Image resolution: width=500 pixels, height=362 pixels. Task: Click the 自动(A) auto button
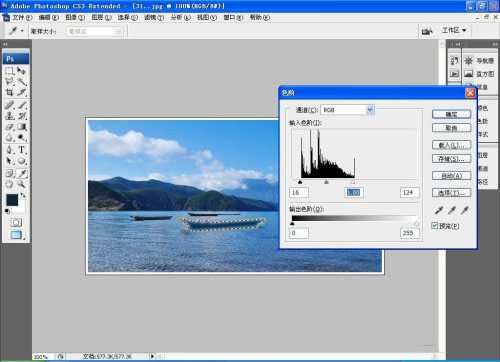tap(452, 176)
